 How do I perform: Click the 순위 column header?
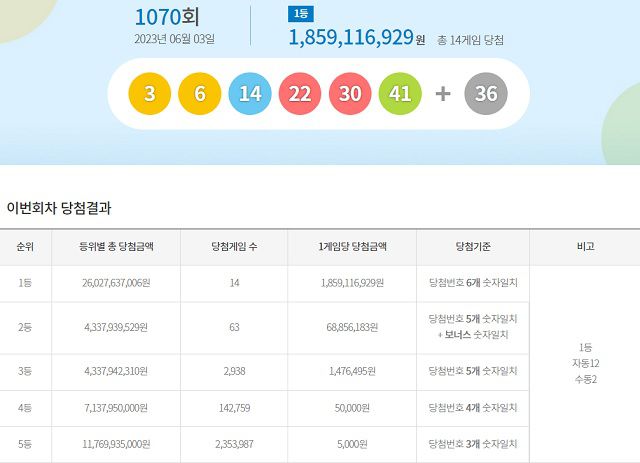pyautogui.click(x=25, y=246)
